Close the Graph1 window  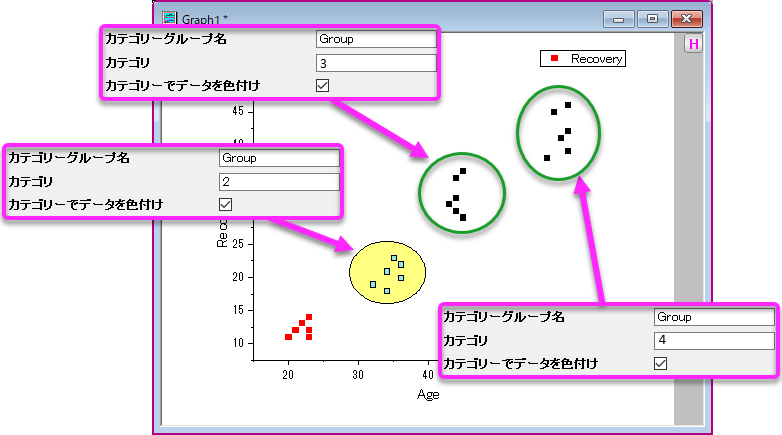click(x=686, y=19)
